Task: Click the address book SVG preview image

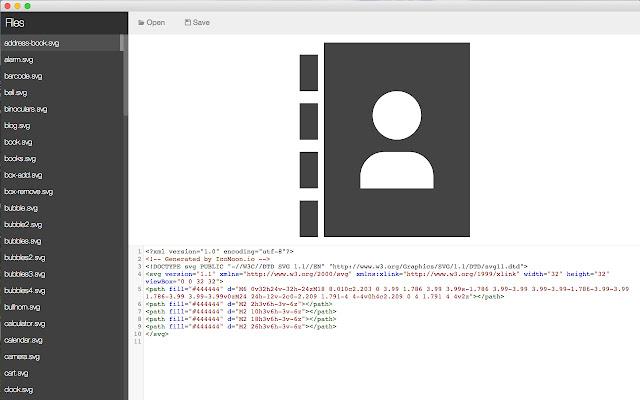Action: (384, 140)
